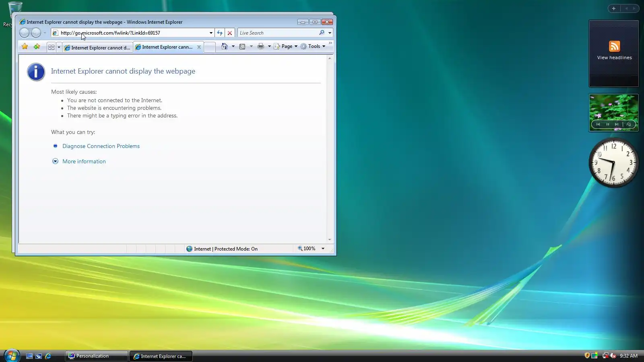
Task: Launch Internet Explorer from Quick Launch
Action: pyautogui.click(x=48, y=356)
